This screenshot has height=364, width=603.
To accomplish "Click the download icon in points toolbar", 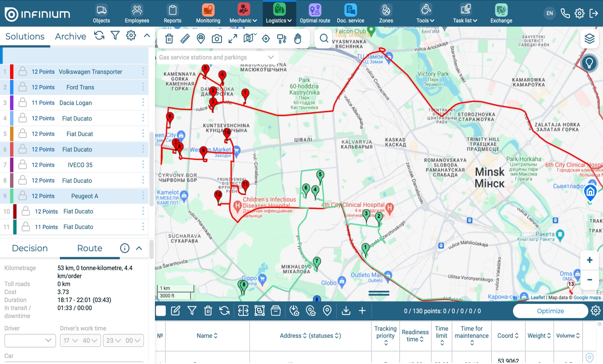I will (x=346, y=311).
